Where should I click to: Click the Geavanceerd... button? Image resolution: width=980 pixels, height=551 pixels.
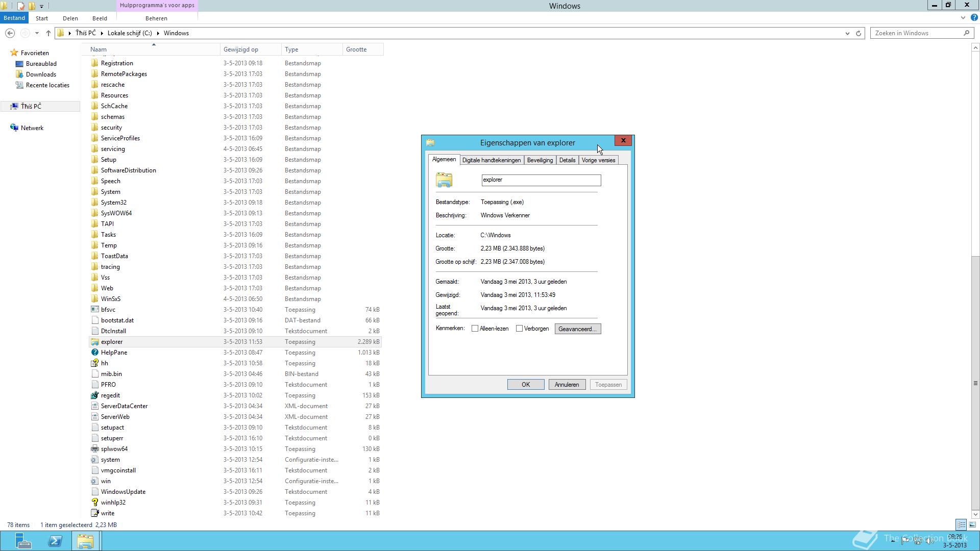578,329
